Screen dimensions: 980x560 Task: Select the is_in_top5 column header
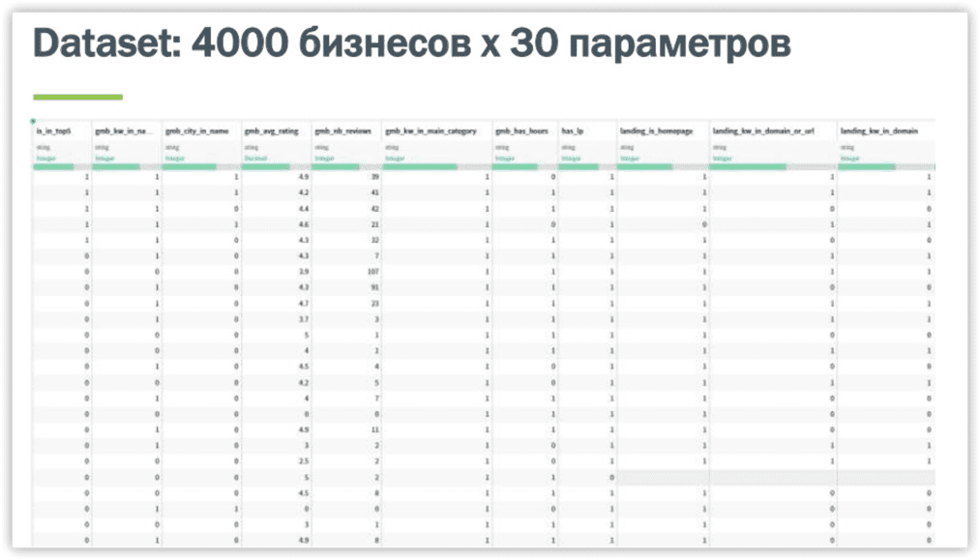(x=54, y=132)
